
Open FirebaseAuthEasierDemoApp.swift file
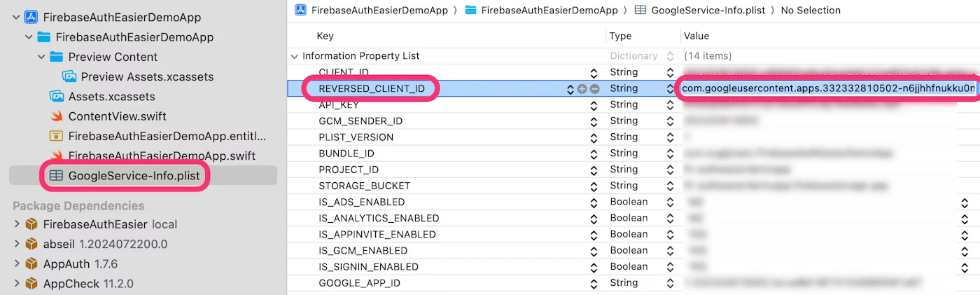coord(162,156)
